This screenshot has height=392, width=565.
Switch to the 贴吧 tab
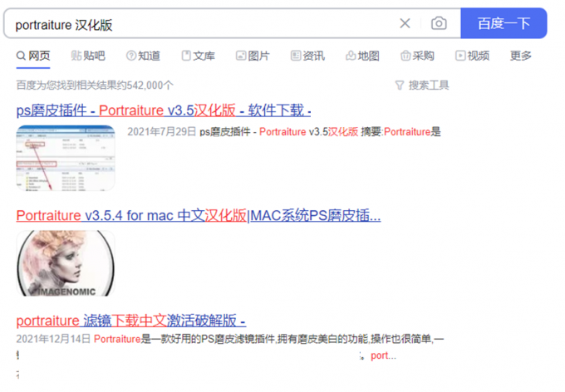click(88, 56)
